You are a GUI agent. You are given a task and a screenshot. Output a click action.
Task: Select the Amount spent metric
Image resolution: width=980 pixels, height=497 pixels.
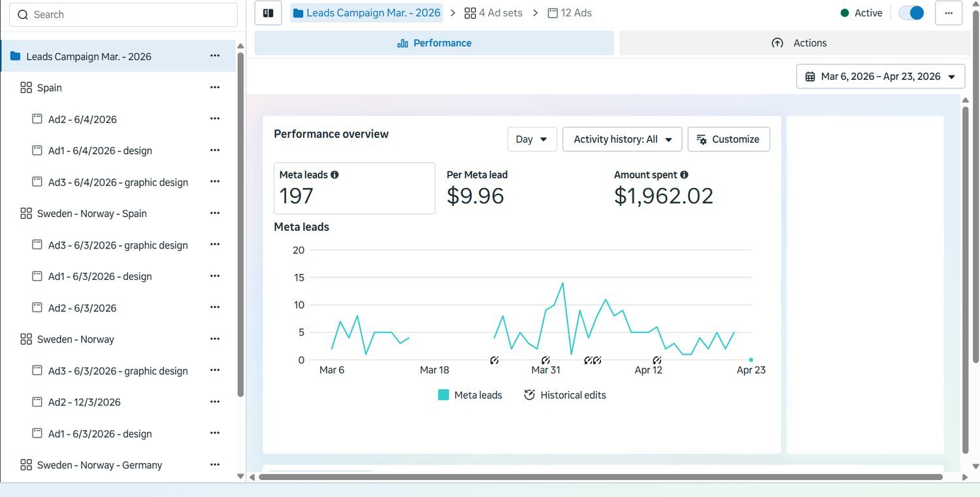664,188
